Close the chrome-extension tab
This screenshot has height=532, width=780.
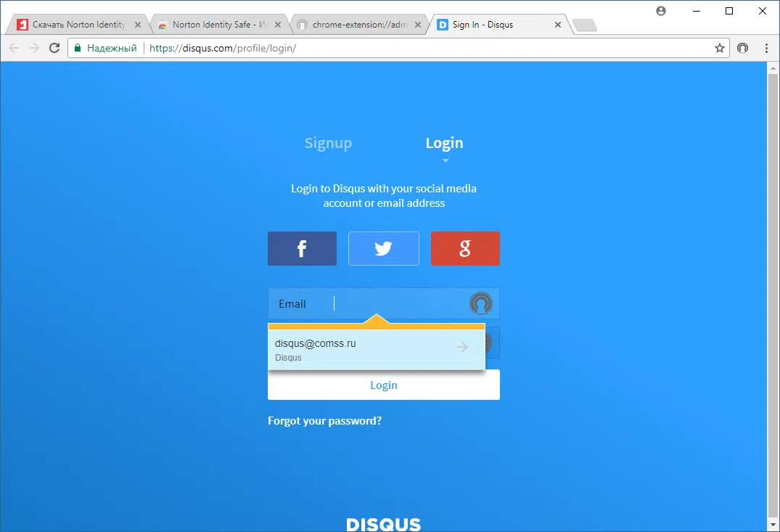pos(418,25)
